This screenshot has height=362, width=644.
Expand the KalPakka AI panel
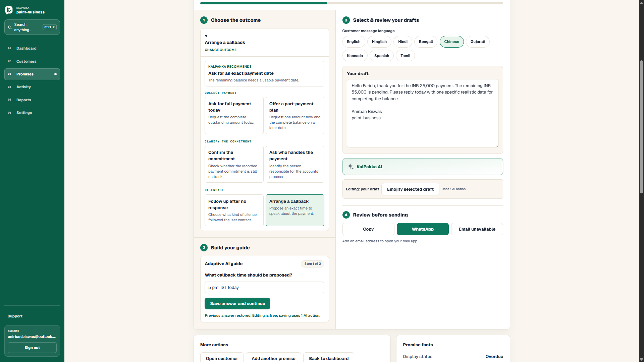pos(423,167)
